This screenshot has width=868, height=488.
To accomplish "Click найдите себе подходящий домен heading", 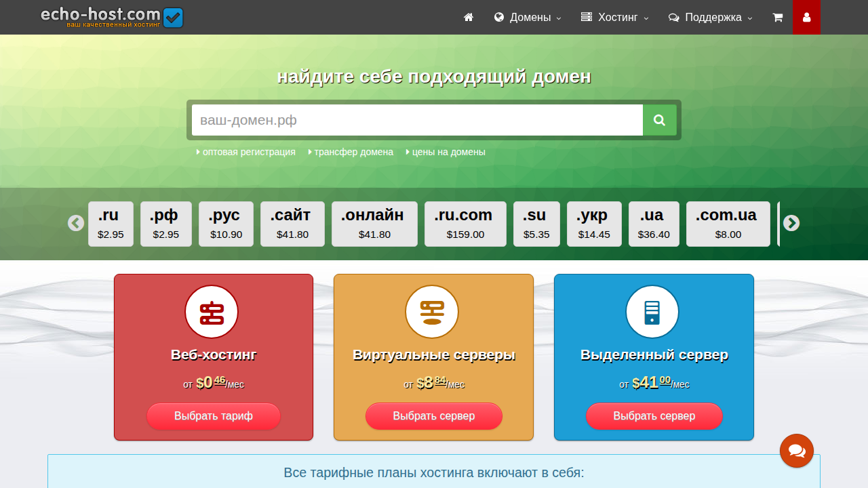I will coord(434,77).
